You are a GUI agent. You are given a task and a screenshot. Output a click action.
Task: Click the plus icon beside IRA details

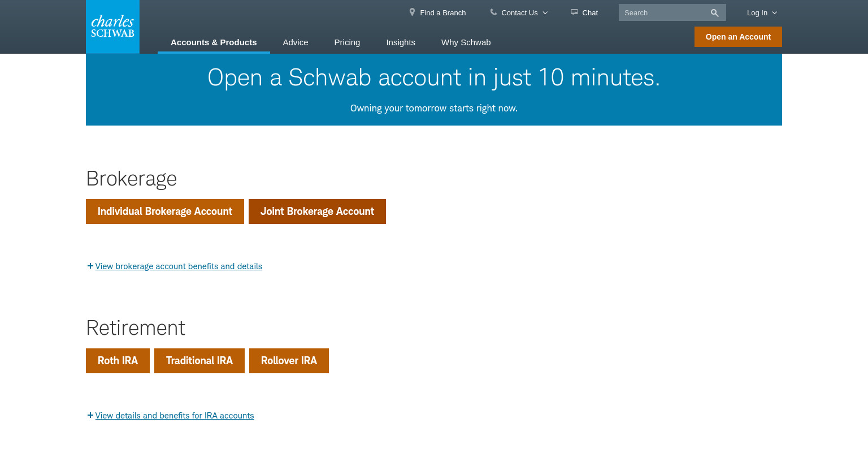pos(90,415)
